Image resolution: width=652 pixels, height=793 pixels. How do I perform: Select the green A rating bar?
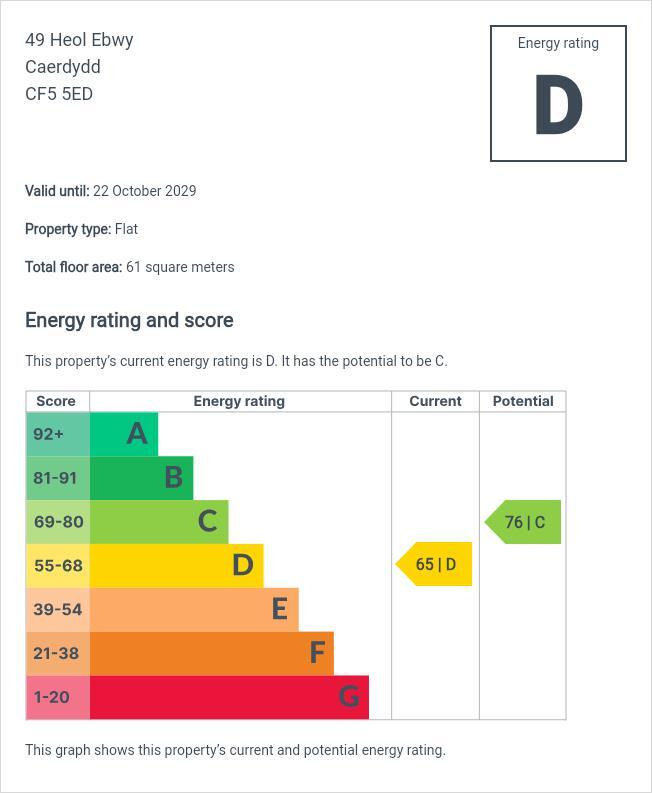[124, 434]
